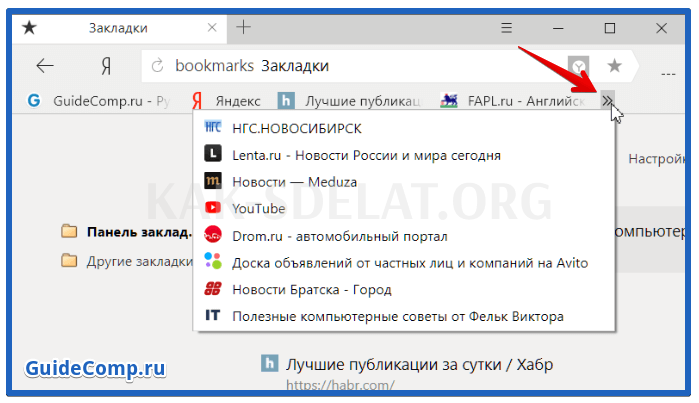This screenshot has width=699, height=403.
Task: Click the Meduza m favicon
Action: tap(213, 181)
